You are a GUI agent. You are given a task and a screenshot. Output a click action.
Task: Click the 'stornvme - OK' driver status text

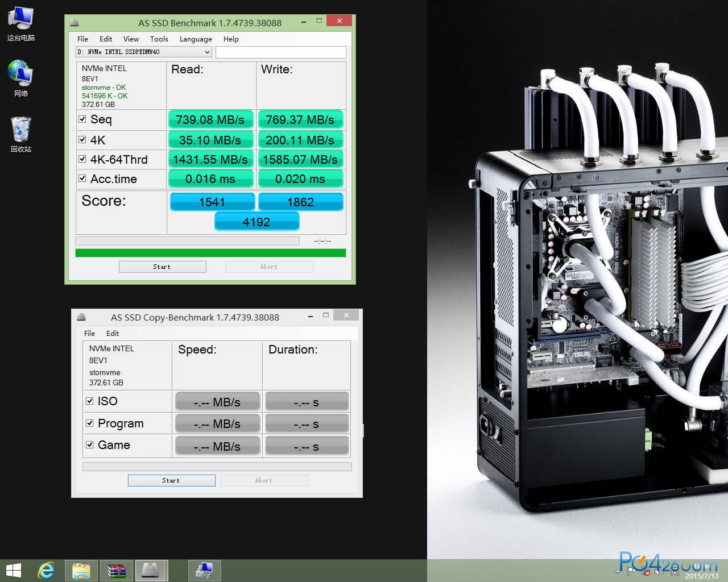104,88
